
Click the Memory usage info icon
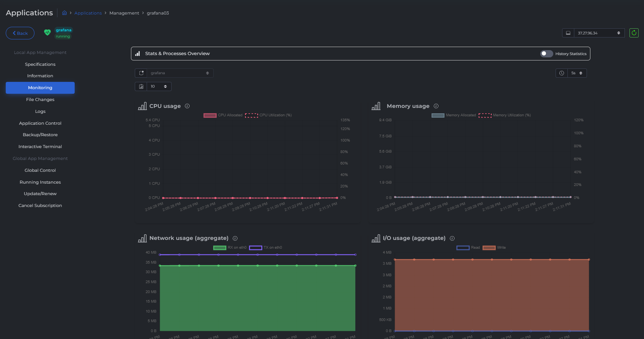click(x=436, y=106)
